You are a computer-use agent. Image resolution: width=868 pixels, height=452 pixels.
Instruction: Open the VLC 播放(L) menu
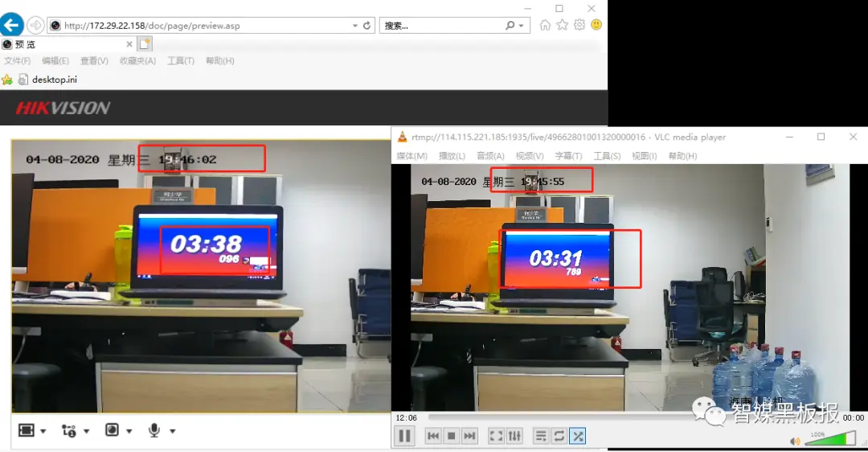(452, 156)
